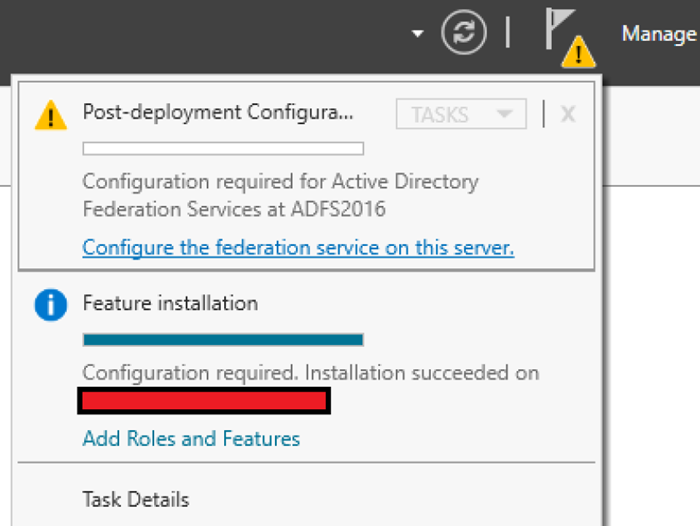Click Configure the federation service link

pyautogui.click(x=298, y=247)
